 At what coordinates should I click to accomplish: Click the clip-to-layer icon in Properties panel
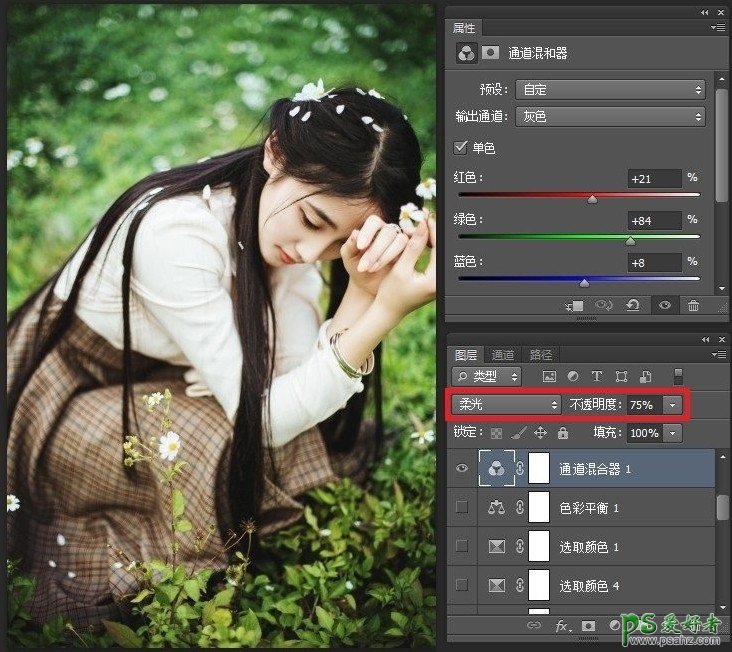[x=575, y=306]
